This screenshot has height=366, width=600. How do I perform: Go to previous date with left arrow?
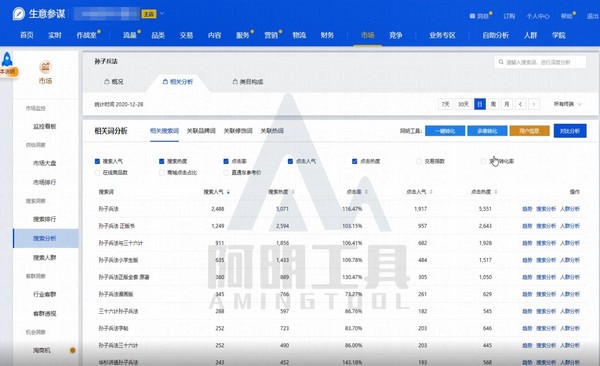pyautogui.click(x=520, y=104)
